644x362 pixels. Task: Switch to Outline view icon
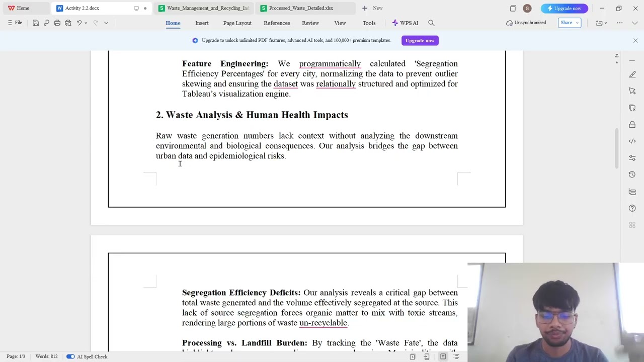pyautogui.click(x=456, y=356)
